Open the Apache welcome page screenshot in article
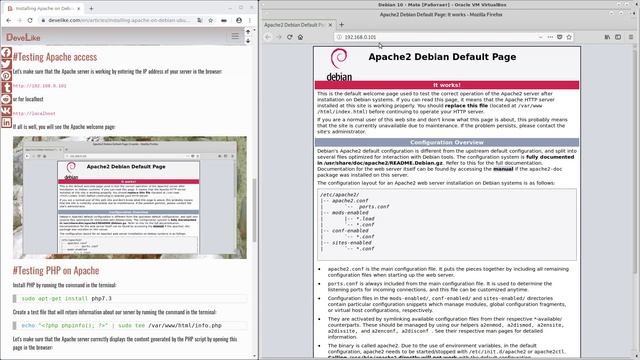The width and height of the screenshot is (640, 360). click(130, 198)
